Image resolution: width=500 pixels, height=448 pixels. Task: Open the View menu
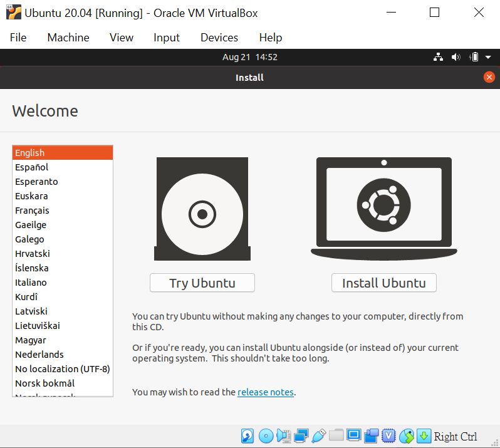[x=122, y=38]
